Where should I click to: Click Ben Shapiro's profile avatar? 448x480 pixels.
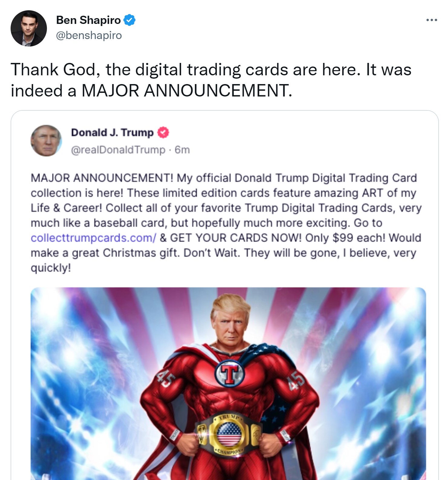pos(29,28)
